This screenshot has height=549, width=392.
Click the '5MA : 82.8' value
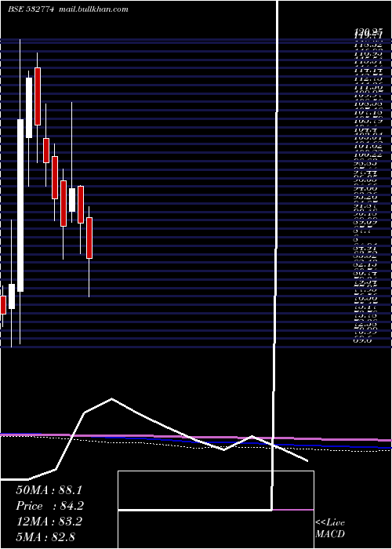45,536
